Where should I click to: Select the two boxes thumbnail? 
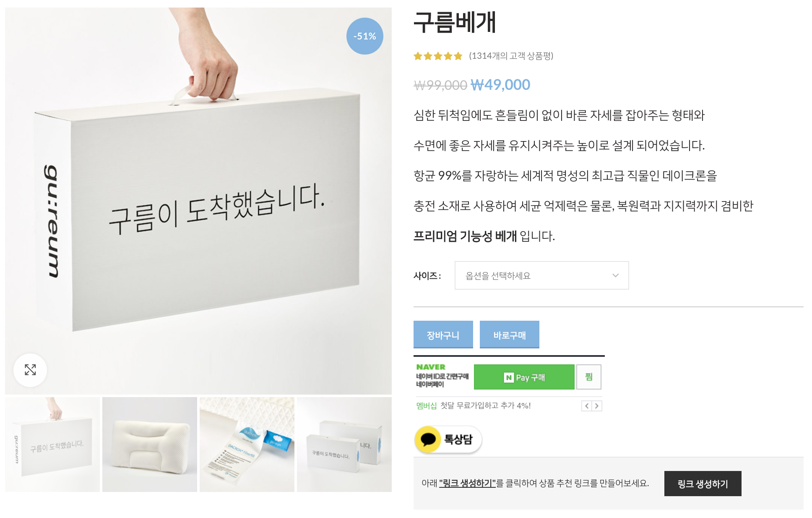coord(344,445)
